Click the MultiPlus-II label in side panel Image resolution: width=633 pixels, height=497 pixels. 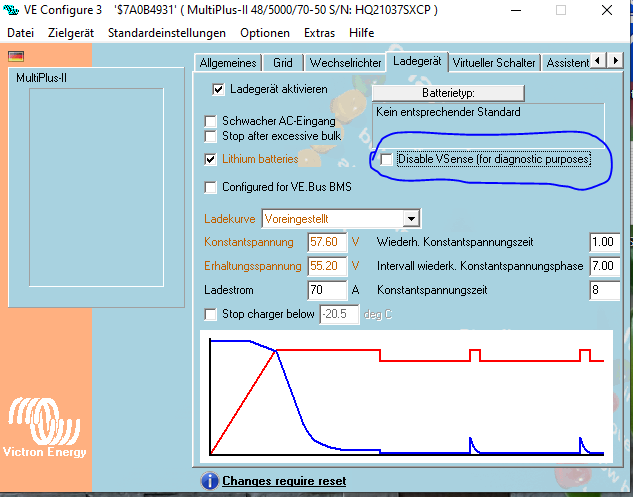coord(41,78)
